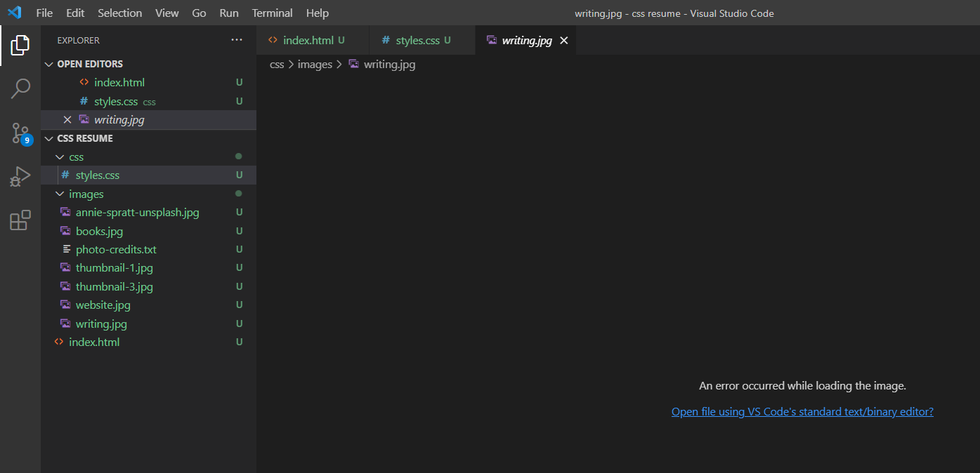The width and height of the screenshot is (980, 473).
Task: Click the css breadcrumb segment
Action: click(x=277, y=65)
